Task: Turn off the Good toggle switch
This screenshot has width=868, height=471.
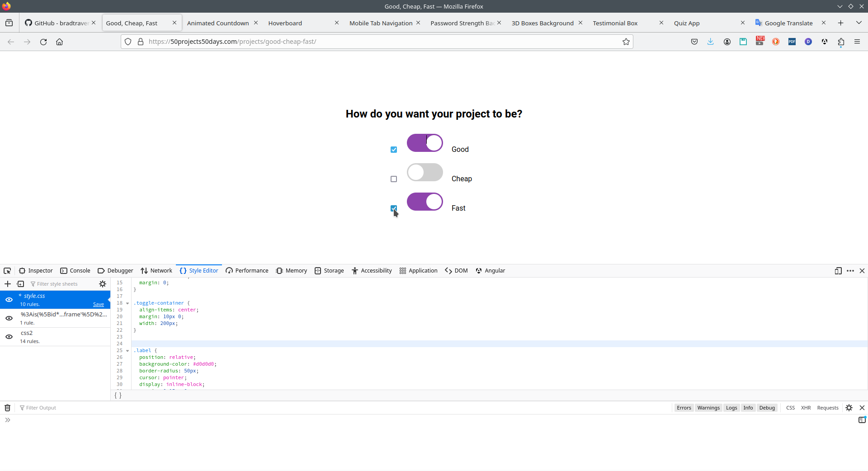Action: pos(425,143)
